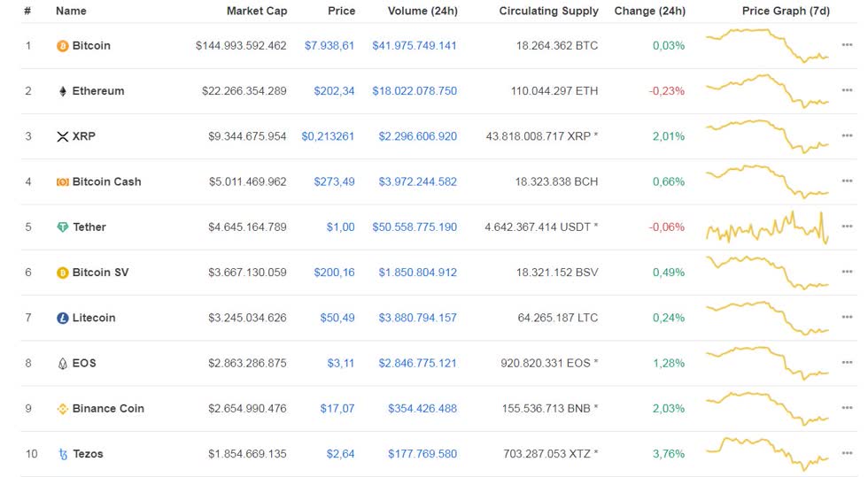Click the Litecoin logo icon
The image size is (868, 477).
point(63,318)
